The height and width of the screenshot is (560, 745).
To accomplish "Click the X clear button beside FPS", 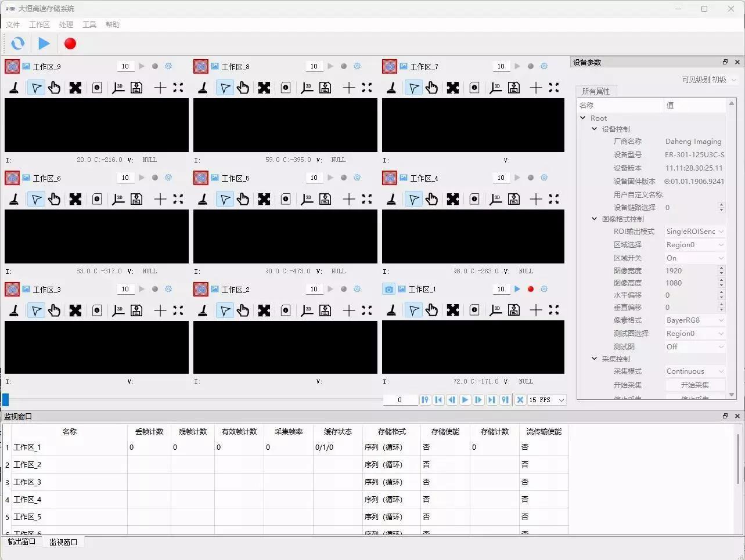I will (520, 400).
